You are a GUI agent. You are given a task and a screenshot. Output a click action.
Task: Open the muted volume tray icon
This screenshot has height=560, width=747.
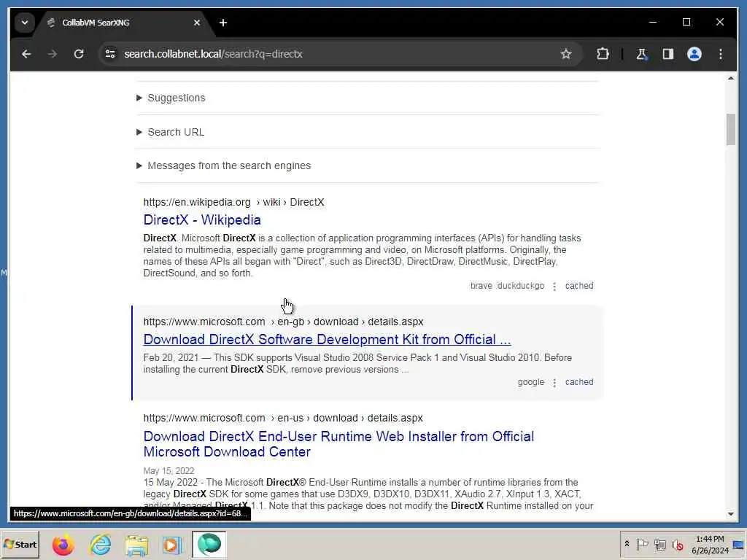pos(678,544)
